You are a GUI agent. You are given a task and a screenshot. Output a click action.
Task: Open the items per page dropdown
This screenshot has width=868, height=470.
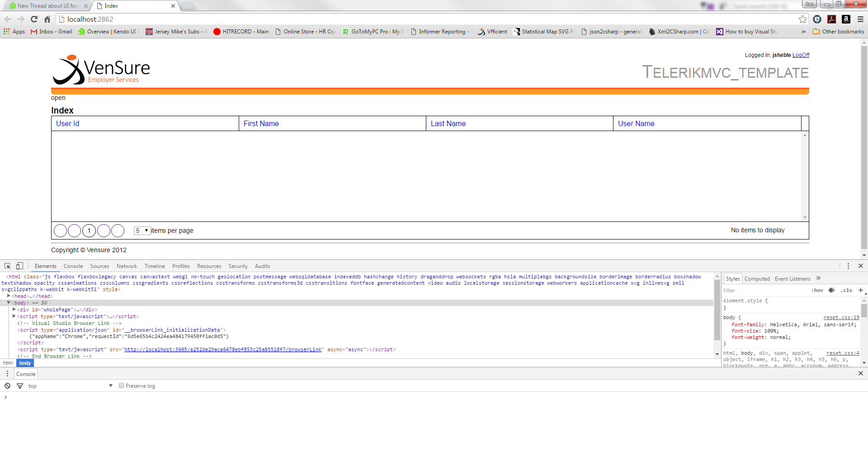click(142, 230)
